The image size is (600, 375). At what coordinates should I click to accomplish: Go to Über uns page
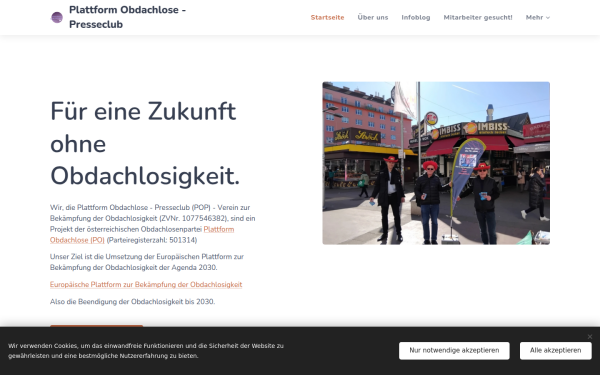point(373,18)
